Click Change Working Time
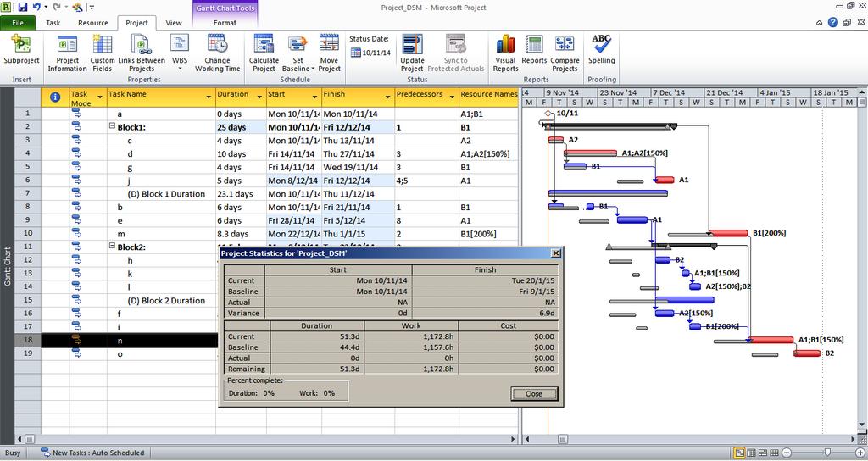 217,53
